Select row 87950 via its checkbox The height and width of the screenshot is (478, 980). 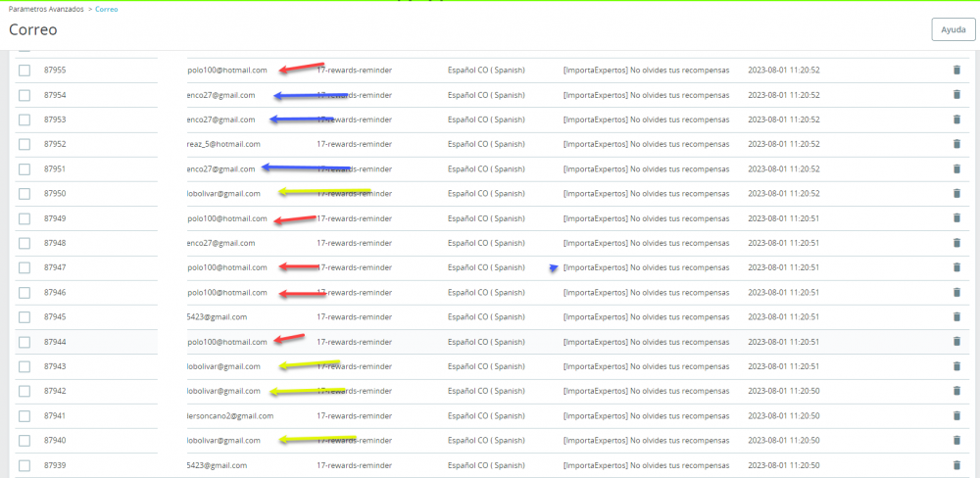click(x=24, y=194)
